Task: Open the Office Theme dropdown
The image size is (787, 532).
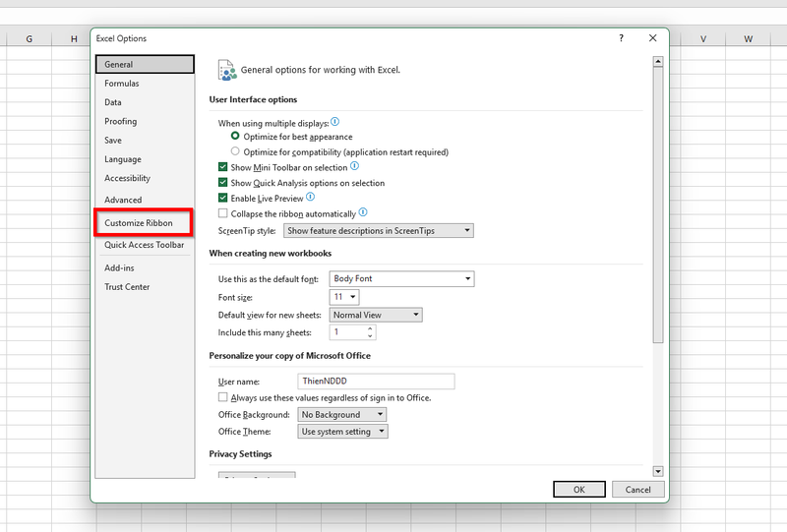Action: (x=342, y=432)
